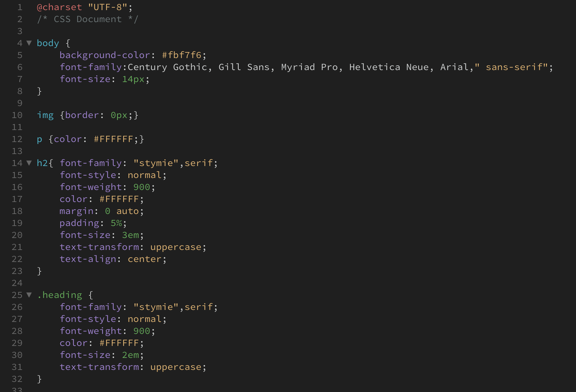Click normal value on line 15
Screen dimensions: 576x392
pyautogui.click(x=145, y=175)
